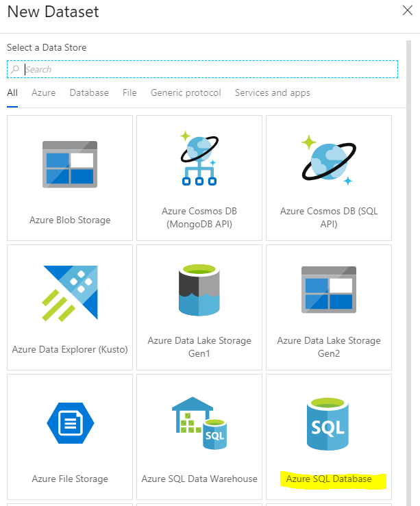Focus the data store Search field
The height and width of the screenshot is (506, 420).
[x=202, y=69]
